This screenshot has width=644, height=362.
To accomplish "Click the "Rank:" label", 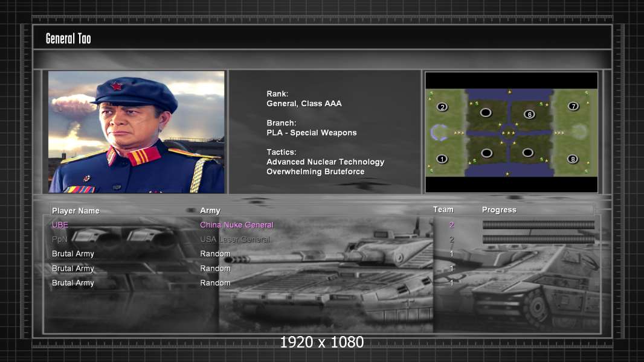I will (277, 94).
